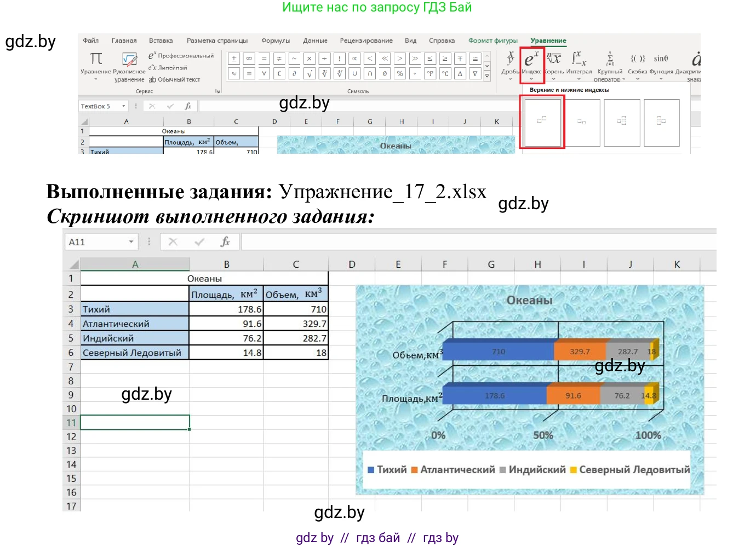Insert the infinity symbol
Viewport: 756px width, 547px height.
[250, 57]
